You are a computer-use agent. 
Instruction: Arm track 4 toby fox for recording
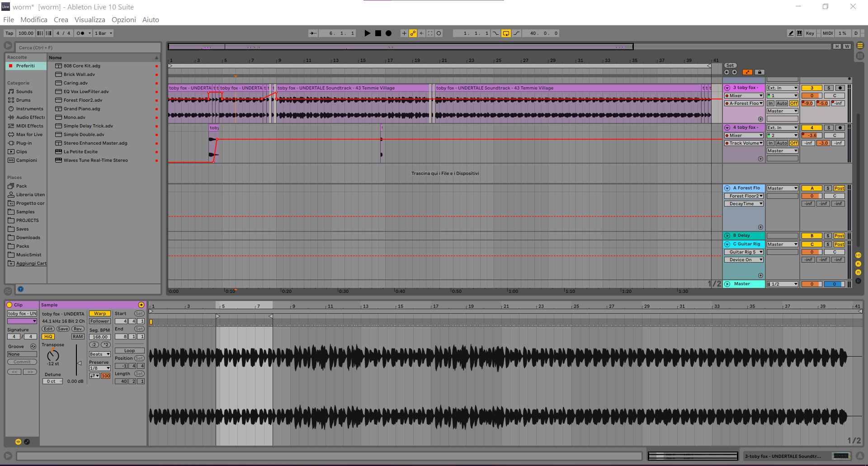point(840,128)
